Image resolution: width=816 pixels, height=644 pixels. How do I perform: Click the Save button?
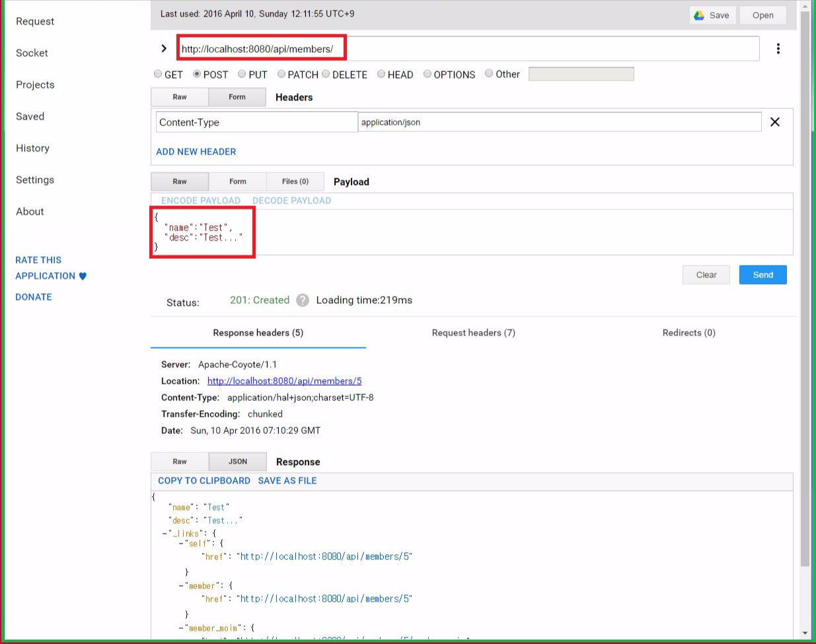coord(712,15)
